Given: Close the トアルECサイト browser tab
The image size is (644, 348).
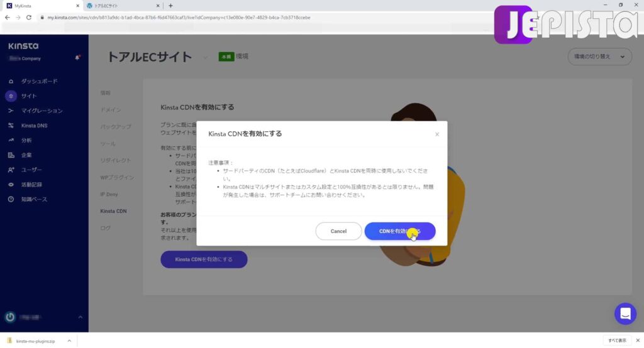Looking at the screenshot, I should 158,6.
